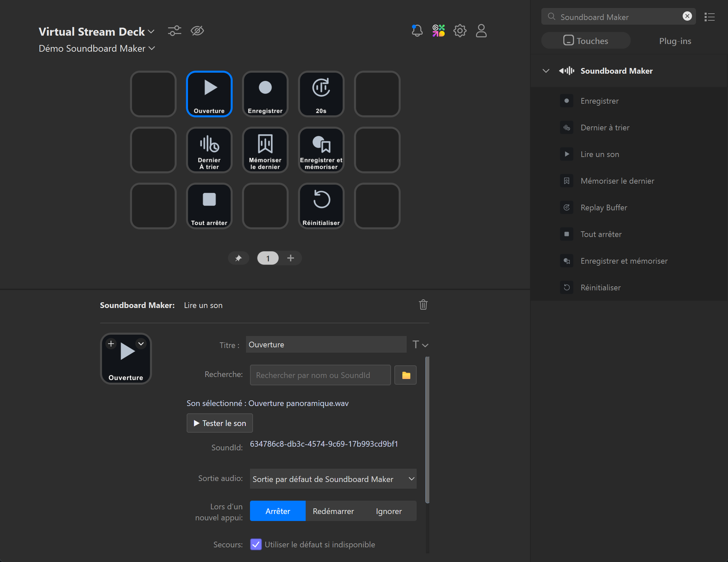Switch to the Touches tab
Screen dimensions: 728x562
point(586,41)
